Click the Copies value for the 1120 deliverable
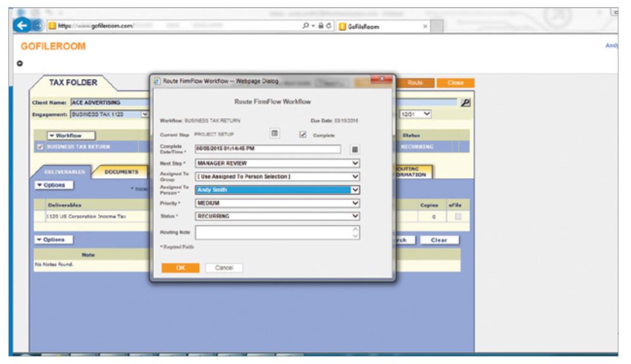The image size is (631, 364). 434,217
